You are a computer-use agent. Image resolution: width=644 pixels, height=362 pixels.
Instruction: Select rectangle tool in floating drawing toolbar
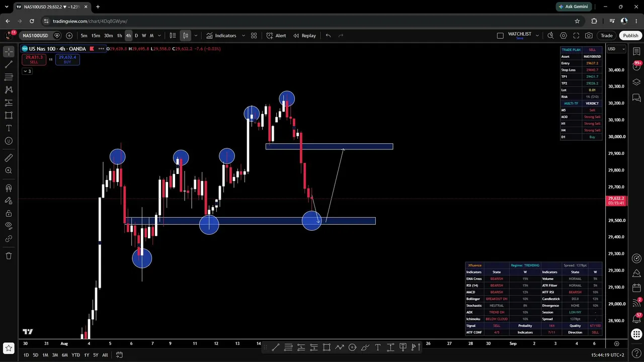(327, 347)
